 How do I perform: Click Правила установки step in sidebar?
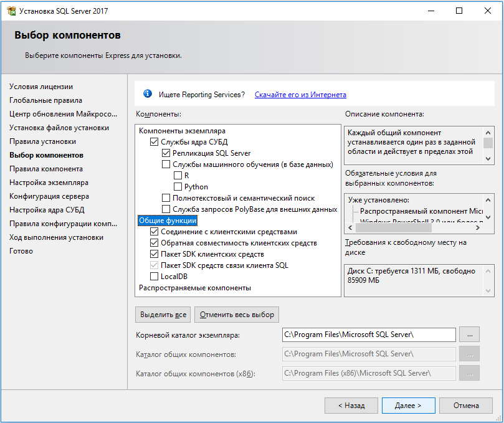point(42,141)
